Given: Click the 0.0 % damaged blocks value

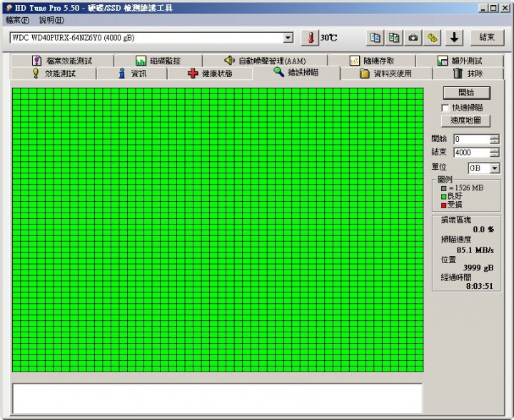Looking at the screenshot, I should 483,229.
